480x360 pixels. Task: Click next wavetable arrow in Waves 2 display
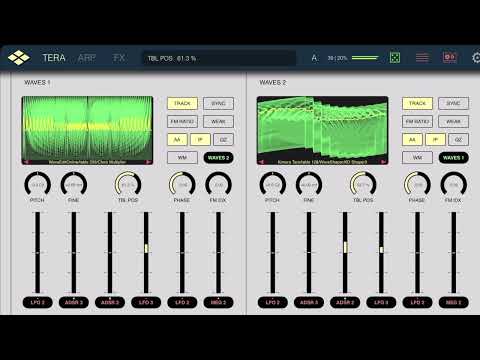click(384, 162)
